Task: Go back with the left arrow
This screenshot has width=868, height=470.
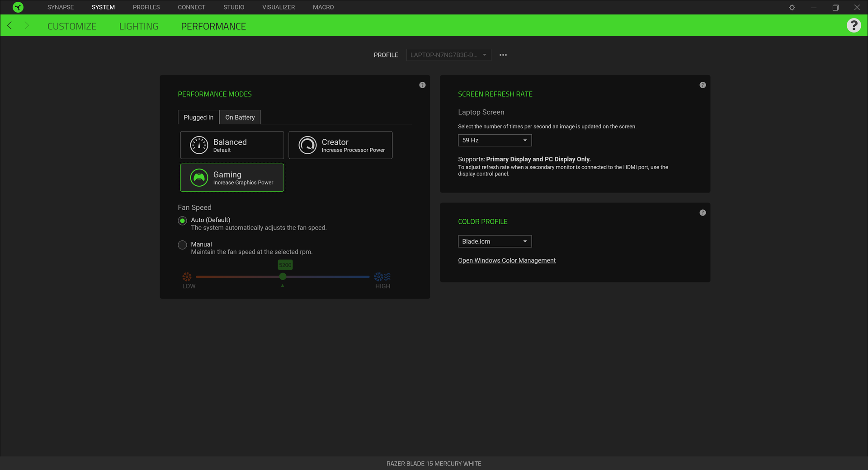Action: pyautogui.click(x=9, y=25)
